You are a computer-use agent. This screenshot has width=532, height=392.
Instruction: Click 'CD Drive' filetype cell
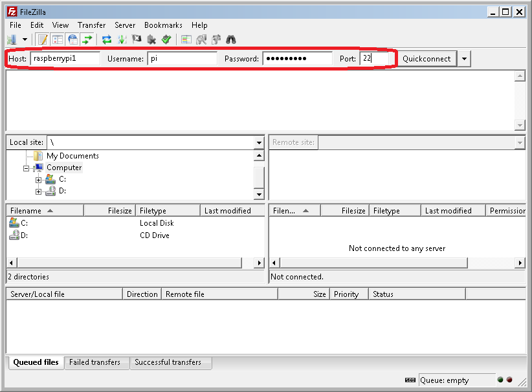[x=155, y=235]
